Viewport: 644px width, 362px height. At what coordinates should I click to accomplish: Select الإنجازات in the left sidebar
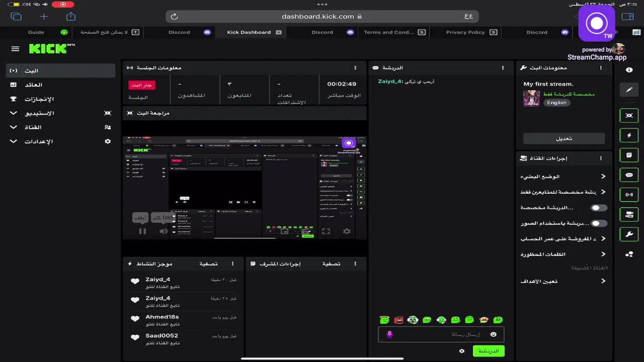pos(60,99)
